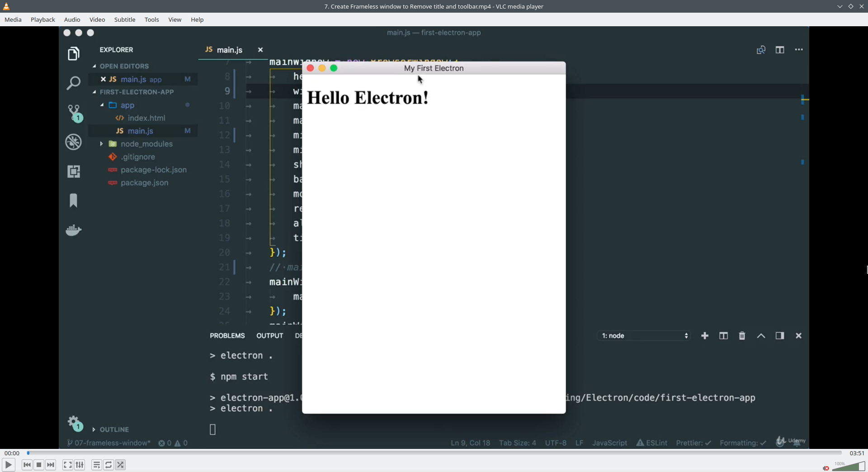Open the Debug view icon in VS Code

[73, 142]
